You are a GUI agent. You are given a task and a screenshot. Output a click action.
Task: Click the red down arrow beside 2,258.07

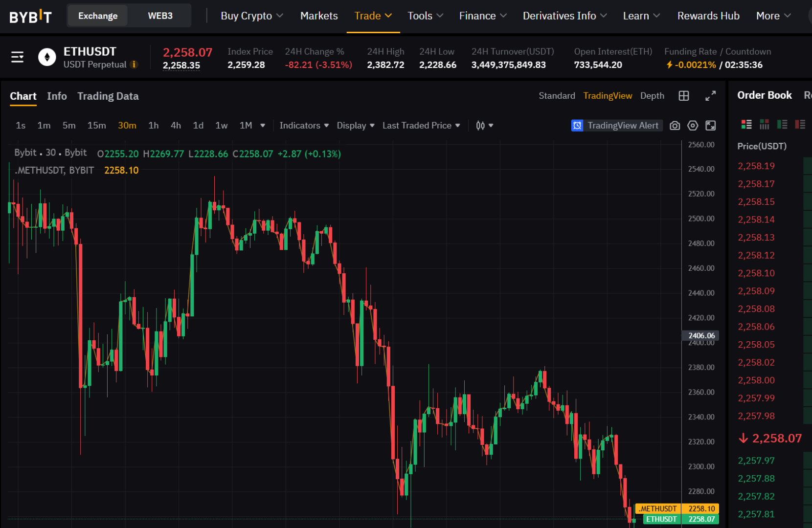tap(744, 438)
